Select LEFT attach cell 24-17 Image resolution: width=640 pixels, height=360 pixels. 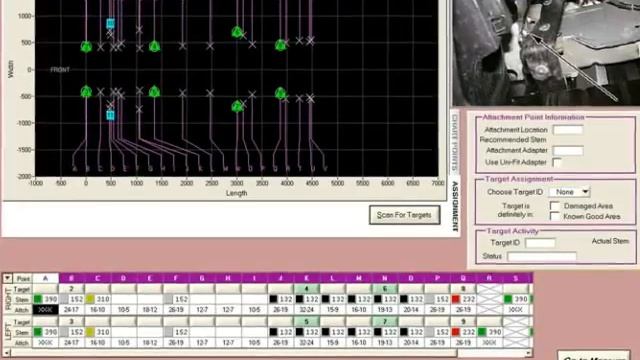pos(71,343)
